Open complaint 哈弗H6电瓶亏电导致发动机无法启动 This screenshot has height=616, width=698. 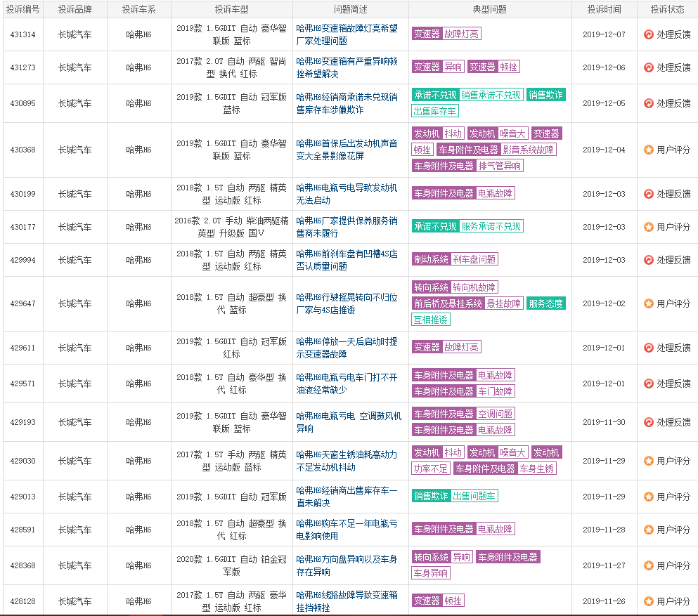347,194
